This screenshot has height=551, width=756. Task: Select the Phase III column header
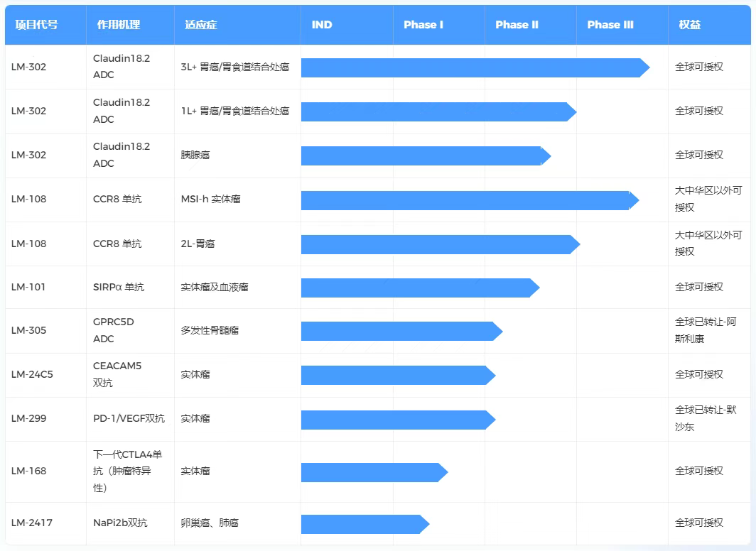(x=610, y=25)
